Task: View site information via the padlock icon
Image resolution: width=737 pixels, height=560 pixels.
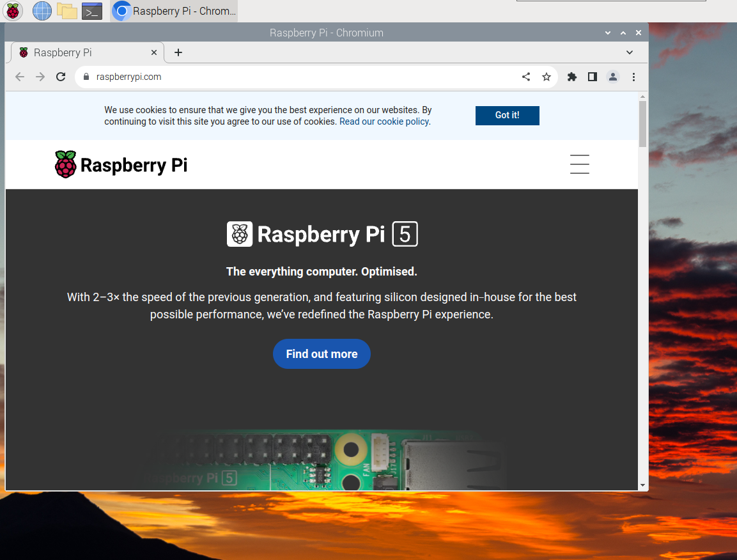Action: pos(86,77)
